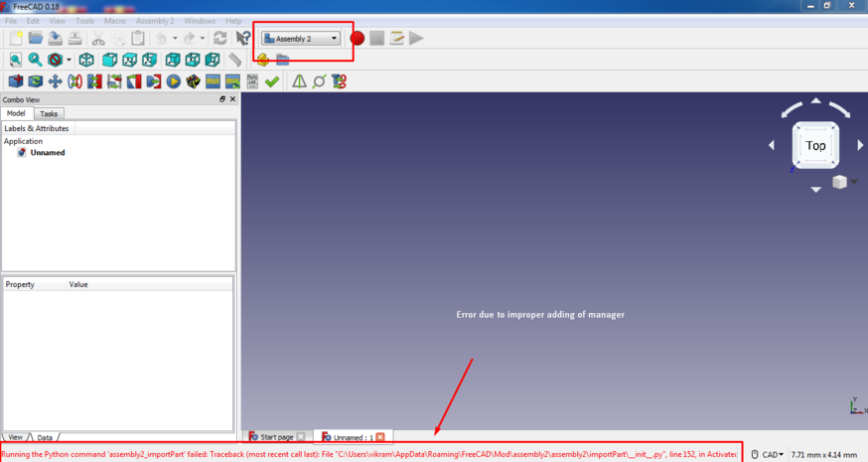Click the Measure distance ruler icon
Image resolution: width=868 pixels, height=462 pixels.
point(235,60)
